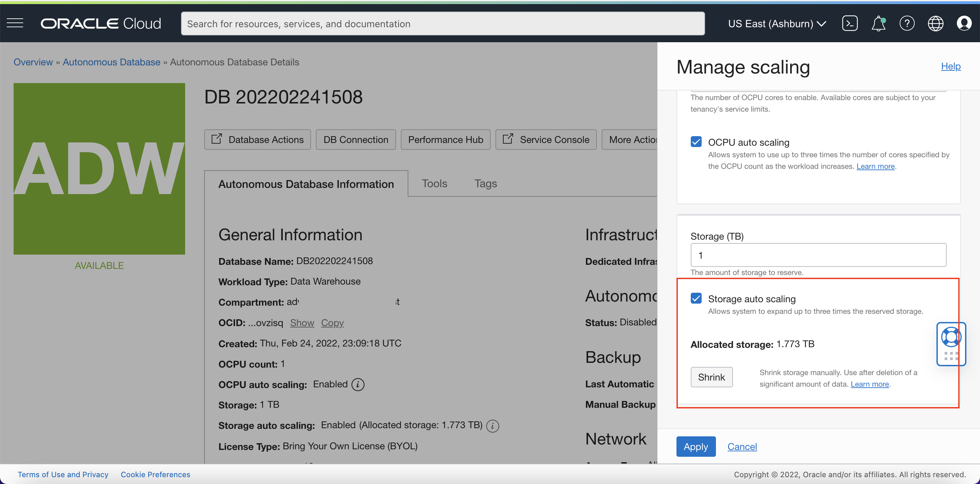Screen dimensions: 980x484
Task: Open the announcements bell icon
Action: pos(878,23)
